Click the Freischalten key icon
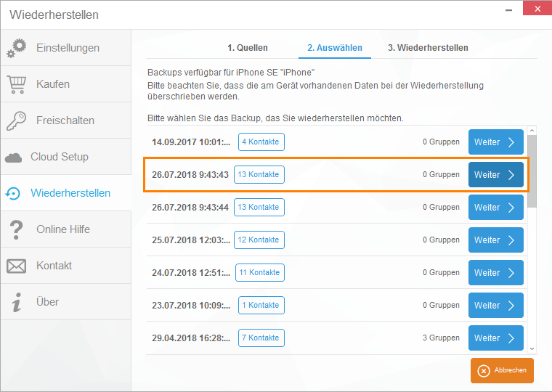Viewport: 552px width, 392px height. (x=16, y=121)
